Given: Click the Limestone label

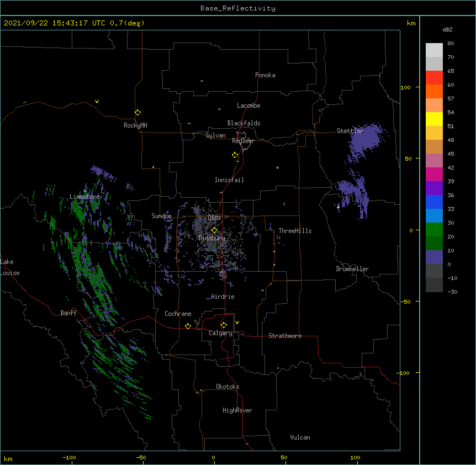Looking at the screenshot, I should click(84, 197).
